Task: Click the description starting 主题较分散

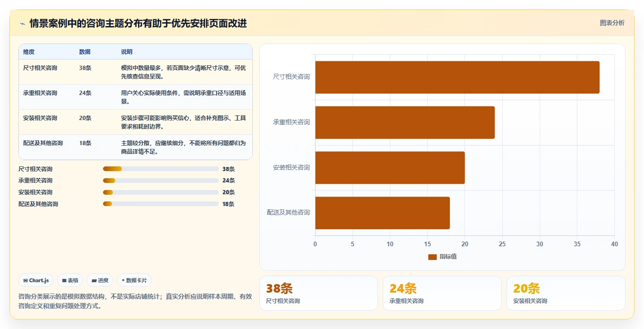Action: (184, 147)
